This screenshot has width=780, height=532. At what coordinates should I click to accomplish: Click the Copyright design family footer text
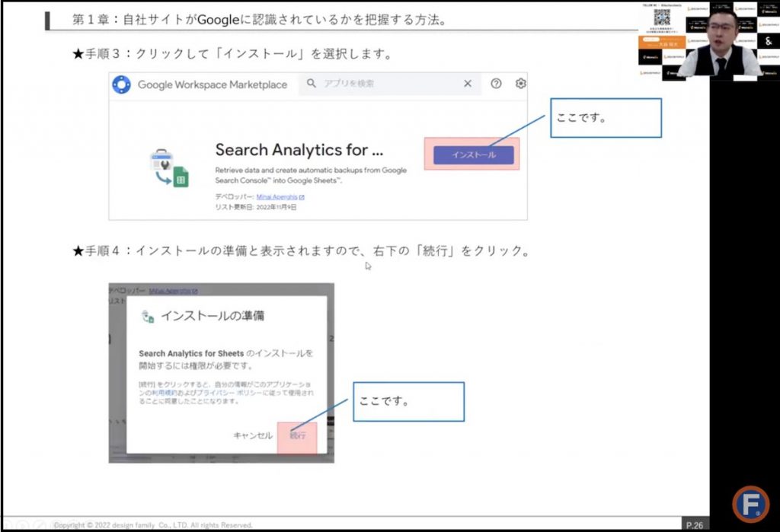(x=153, y=525)
